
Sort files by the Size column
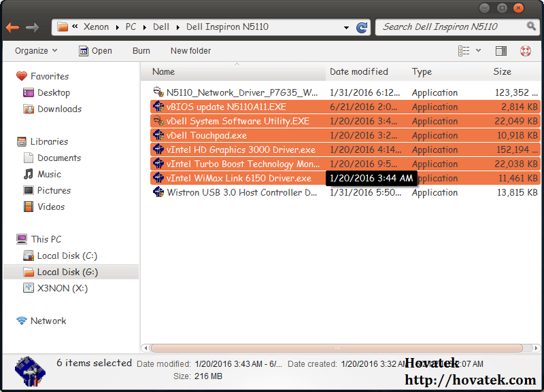(502, 71)
